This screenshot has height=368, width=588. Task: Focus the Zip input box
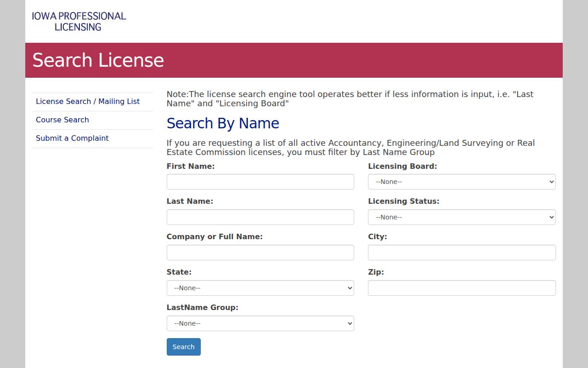click(462, 288)
